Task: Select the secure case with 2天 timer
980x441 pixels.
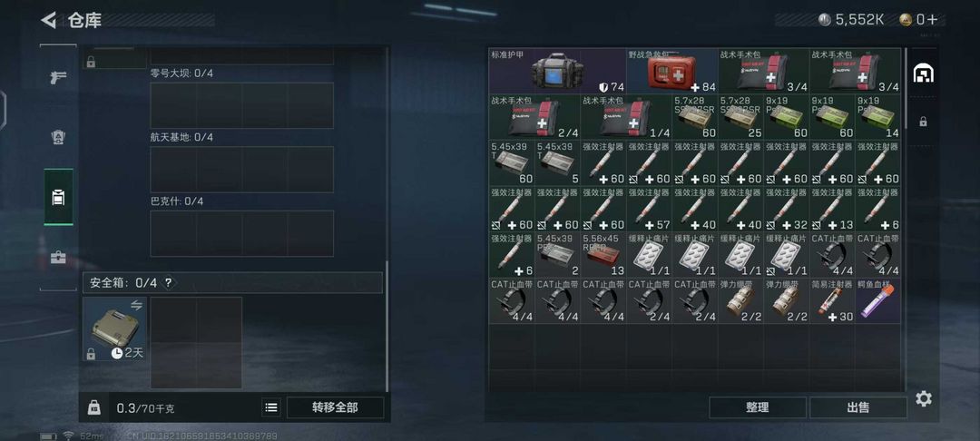Action: coord(115,328)
